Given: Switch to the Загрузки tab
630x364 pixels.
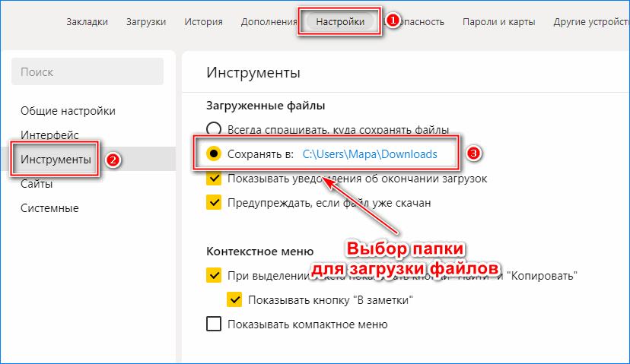Looking at the screenshot, I should 146,22.
